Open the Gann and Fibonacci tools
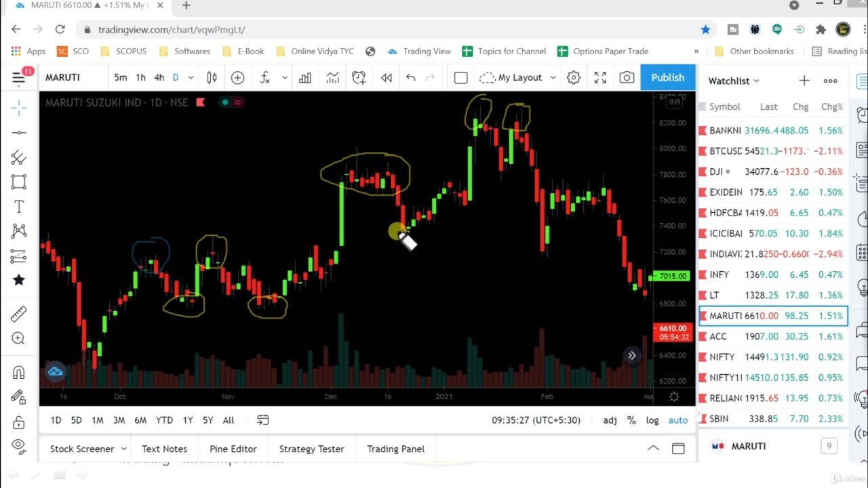 pos(19,157)
